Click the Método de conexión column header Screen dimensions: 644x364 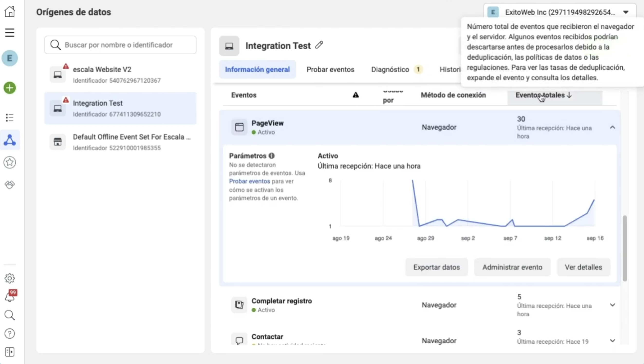point(453,95)
